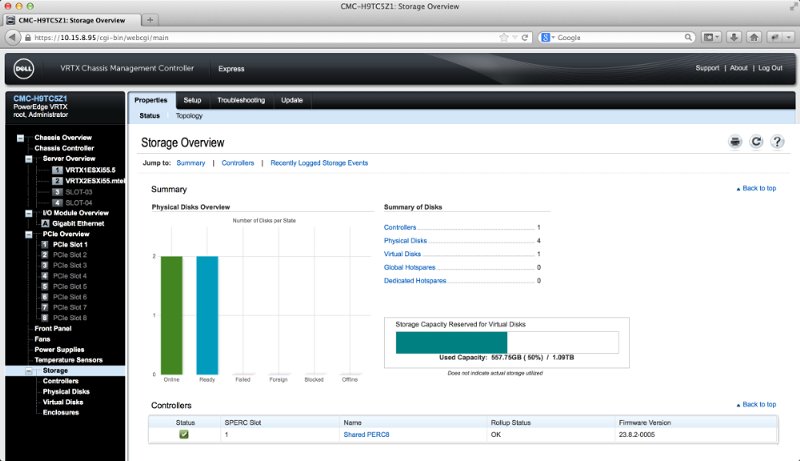Click the green Online disks bar
The width and height of the screenshot is (800, 461).
(171, 315)
